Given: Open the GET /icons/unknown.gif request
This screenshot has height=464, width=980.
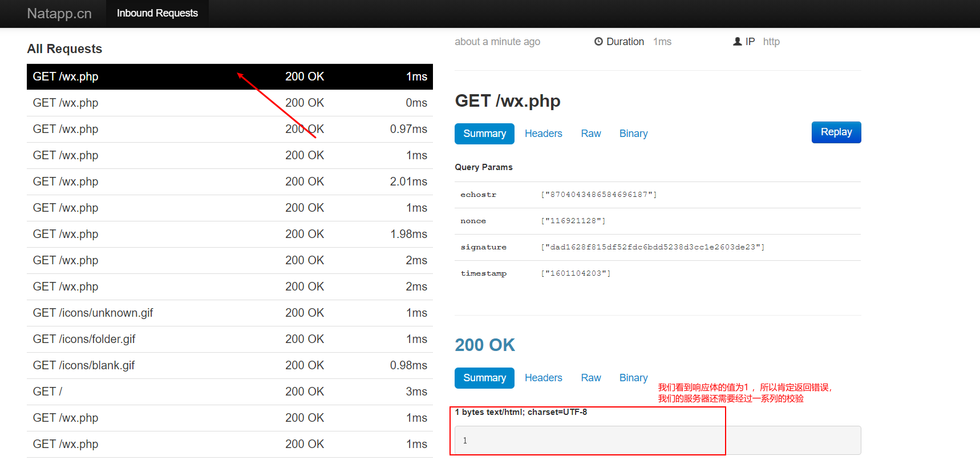Looking at the screenshot, I should [230, 313].
